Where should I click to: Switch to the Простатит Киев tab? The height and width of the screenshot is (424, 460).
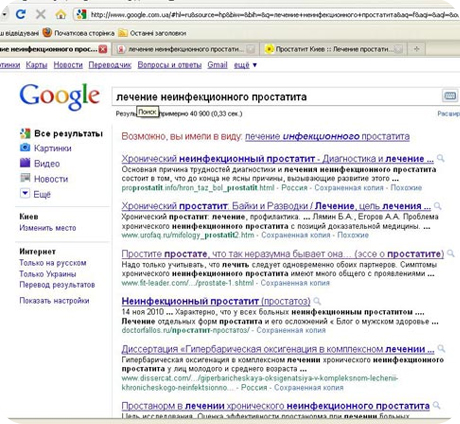[334, 49]
